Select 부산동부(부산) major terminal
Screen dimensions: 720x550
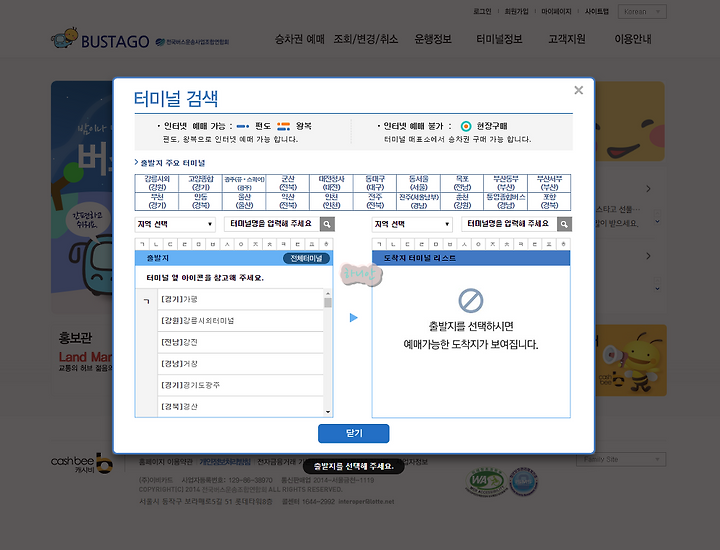(506, 183)
